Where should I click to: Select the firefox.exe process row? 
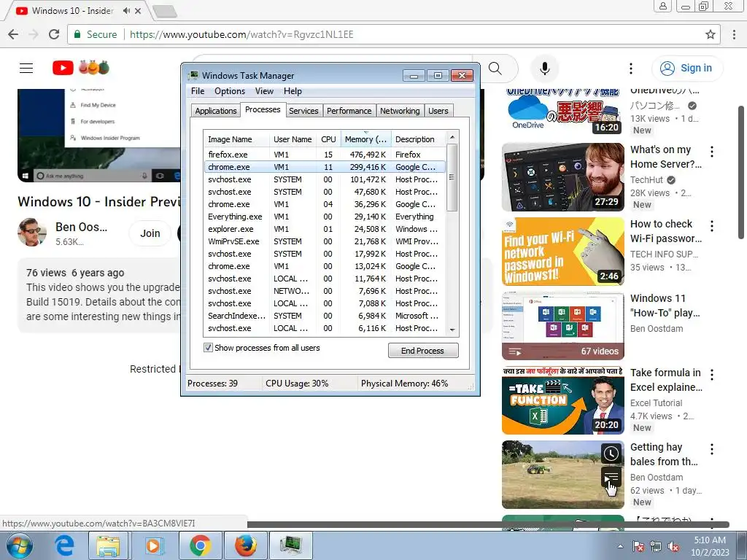pyautogui.click(x=325, y=155)
